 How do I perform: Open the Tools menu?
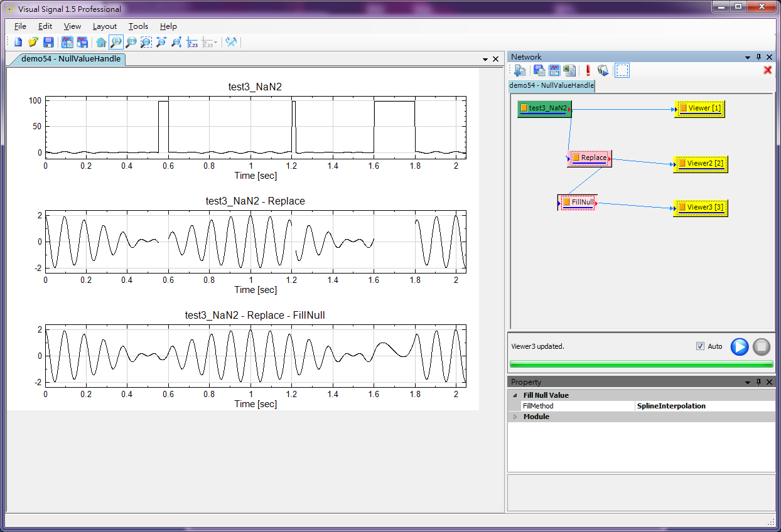139,26
